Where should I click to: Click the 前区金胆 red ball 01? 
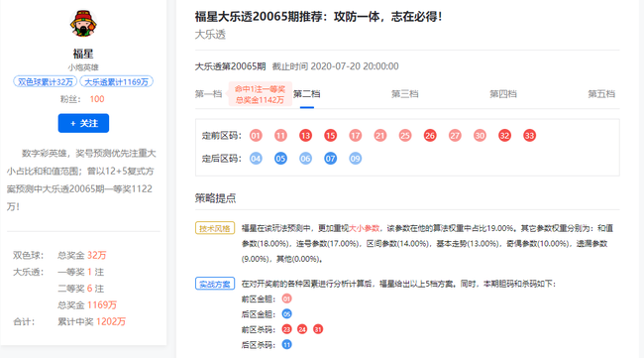286,298
